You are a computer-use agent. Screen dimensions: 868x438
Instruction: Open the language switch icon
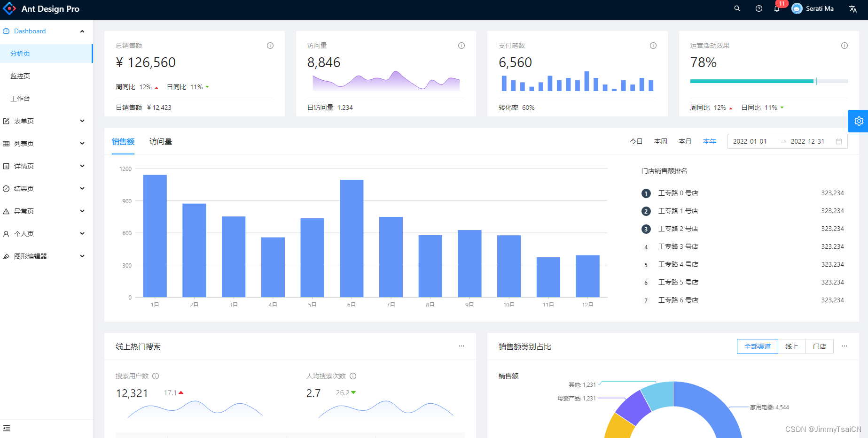[x=853, y=9]
